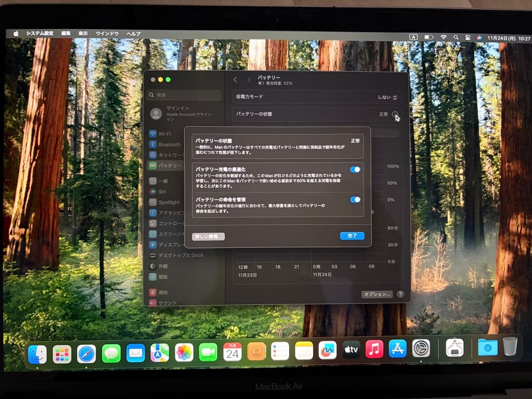Viewport: 532px width, 399px height.
Task: Turn off バッテリーの寿命を管理
Action: (356, 200)
